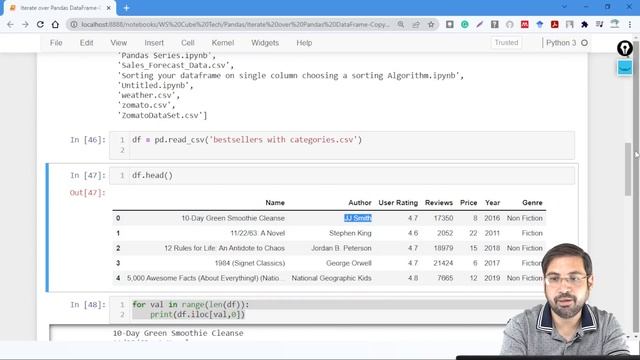Click the code cell In [46] with read_csv
Screen dimensions: 640x360
pos(342,145)
